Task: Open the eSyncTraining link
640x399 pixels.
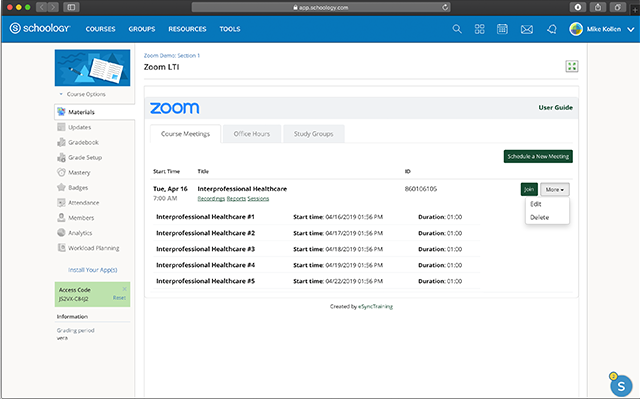Action: [376, 306]
